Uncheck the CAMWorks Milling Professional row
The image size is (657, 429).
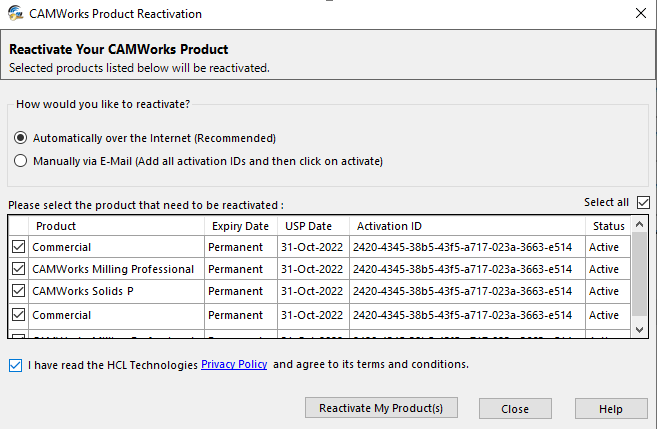click(18, 269)
